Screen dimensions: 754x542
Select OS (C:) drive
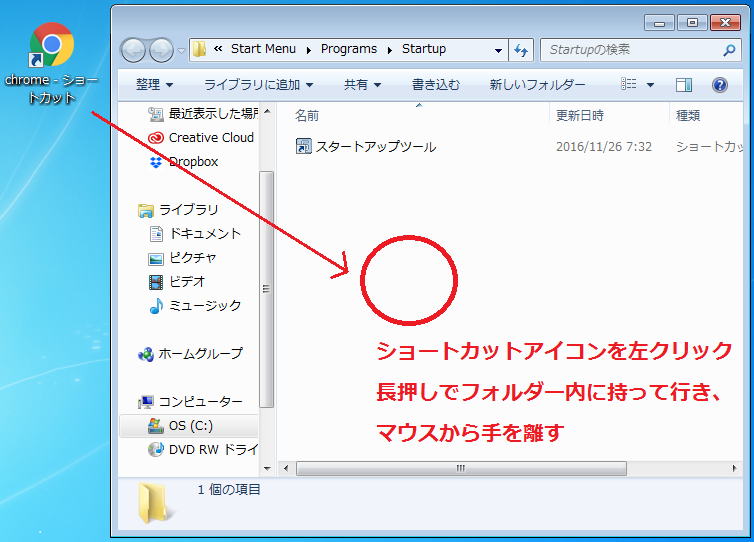pos(188,426)
